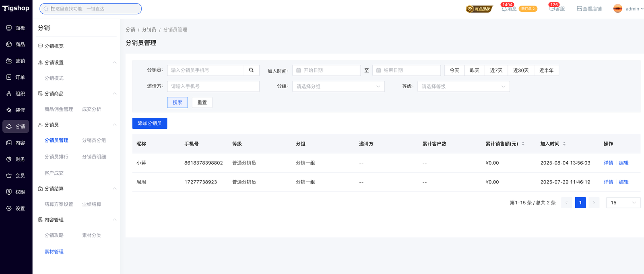644x274 pixels.
Task: Open the page size selector showing 15
Action: click(623, 203)
